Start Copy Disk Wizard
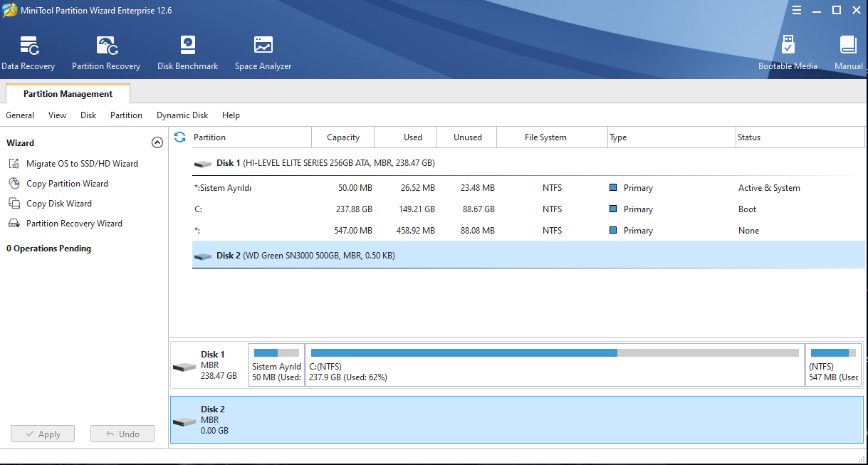 59,204
